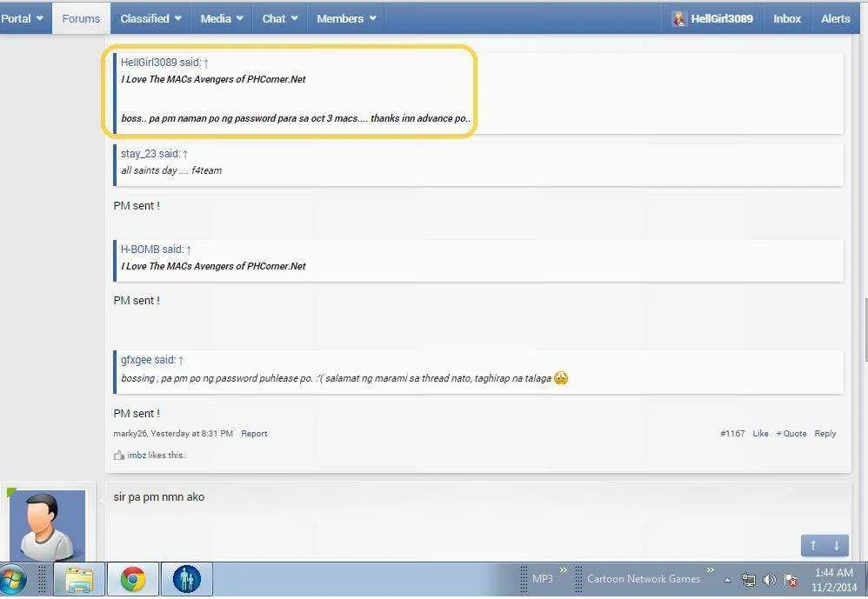This screenshot has width=868, height=599.
Task: Click the scroll-to-top arrow button
Action: click(812, 545)
